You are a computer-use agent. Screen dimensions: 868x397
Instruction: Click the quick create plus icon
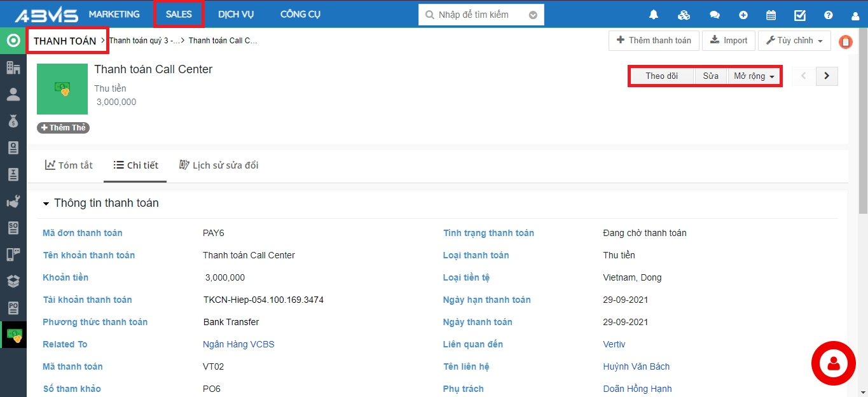click(743, 15)
